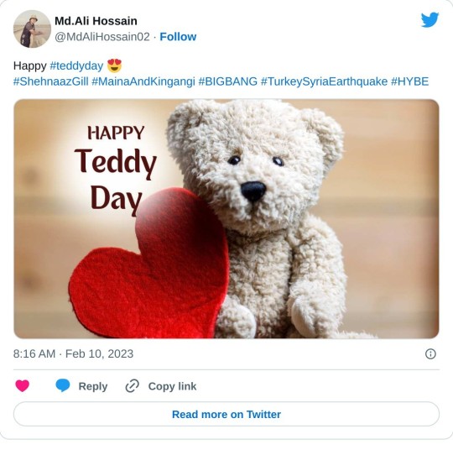This screenshot has height=476, width=453.
Task: Click the chain link copy icon
Action: pyautogui.click(x=133, y=386)
